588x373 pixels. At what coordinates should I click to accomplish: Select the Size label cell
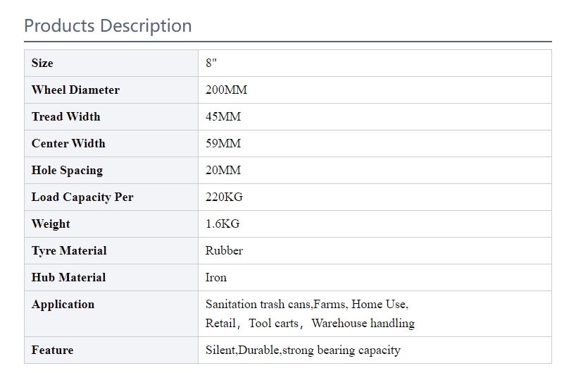click(111, 63)
